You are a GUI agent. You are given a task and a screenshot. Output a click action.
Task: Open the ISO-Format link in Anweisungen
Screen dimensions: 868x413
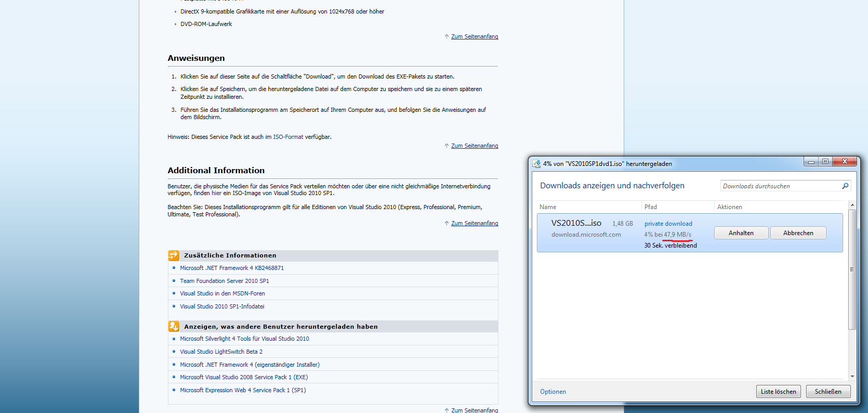pos(288,137)
